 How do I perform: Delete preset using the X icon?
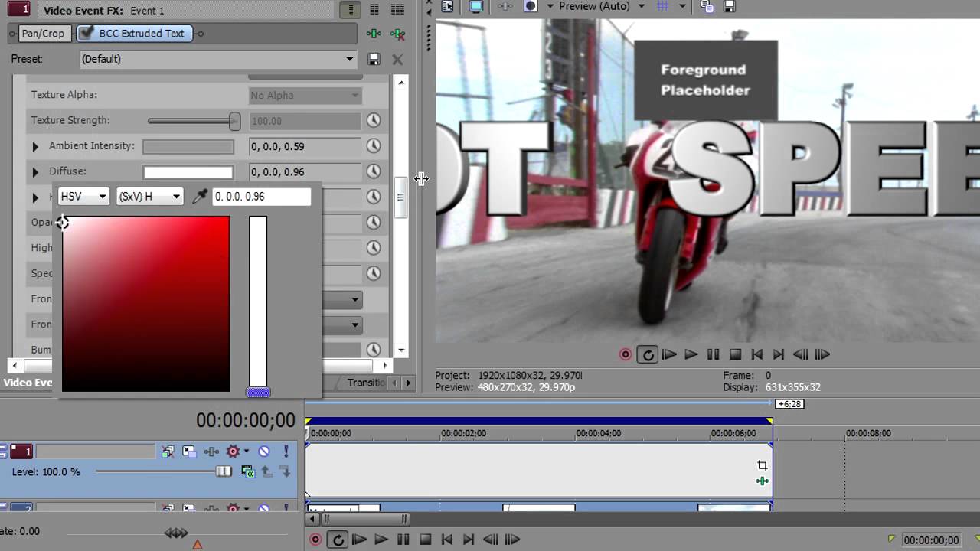(397, 59)
